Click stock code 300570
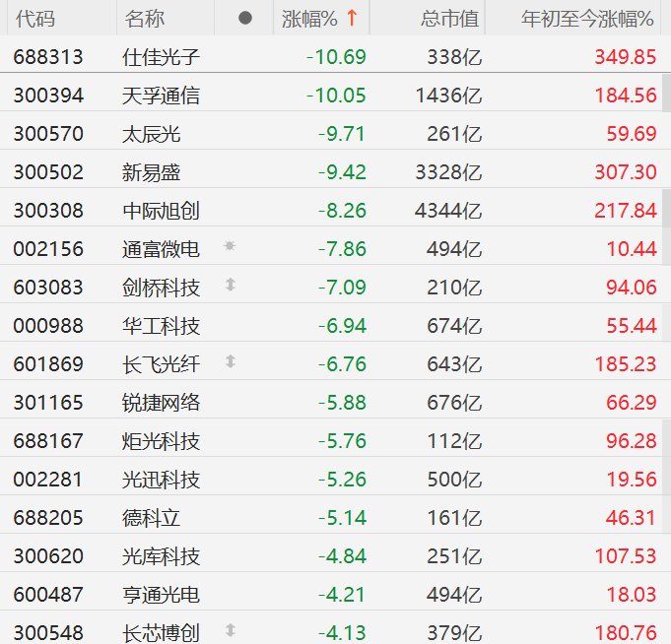671x644 pixels. pos(48,134)
